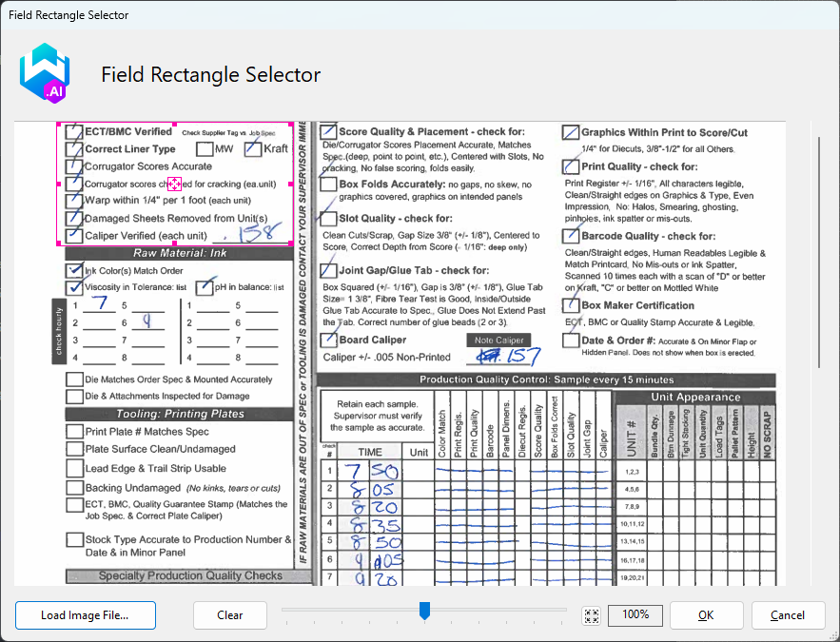Click the MW checkbox on the form
Viewport: 840px width, 642px height.
coord(205,149)
